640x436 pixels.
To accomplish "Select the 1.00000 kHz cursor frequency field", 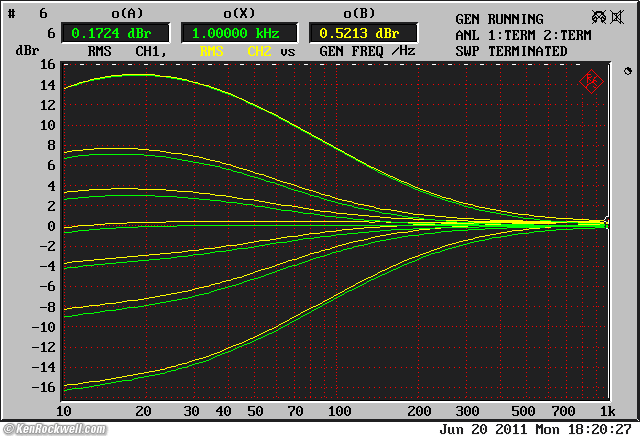I will [x=239, y=33].
